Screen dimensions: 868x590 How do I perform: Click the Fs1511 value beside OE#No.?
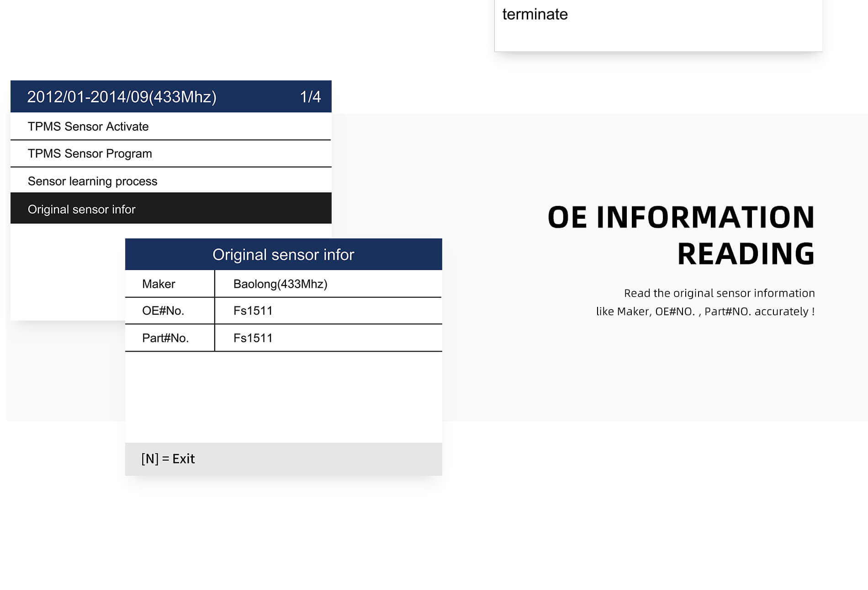click(x=253, y=311)
